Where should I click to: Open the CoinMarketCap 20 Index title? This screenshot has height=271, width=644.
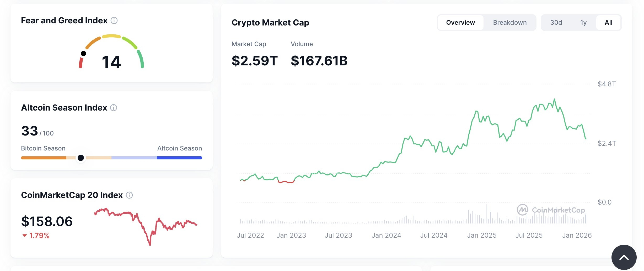[72, 195]
